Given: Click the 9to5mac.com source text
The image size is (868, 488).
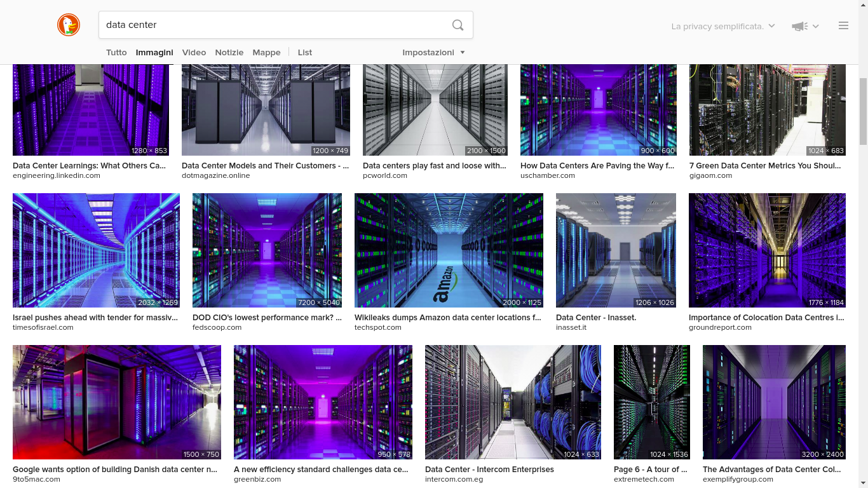Looking at the screenshot, I should (x=36, y=479).
